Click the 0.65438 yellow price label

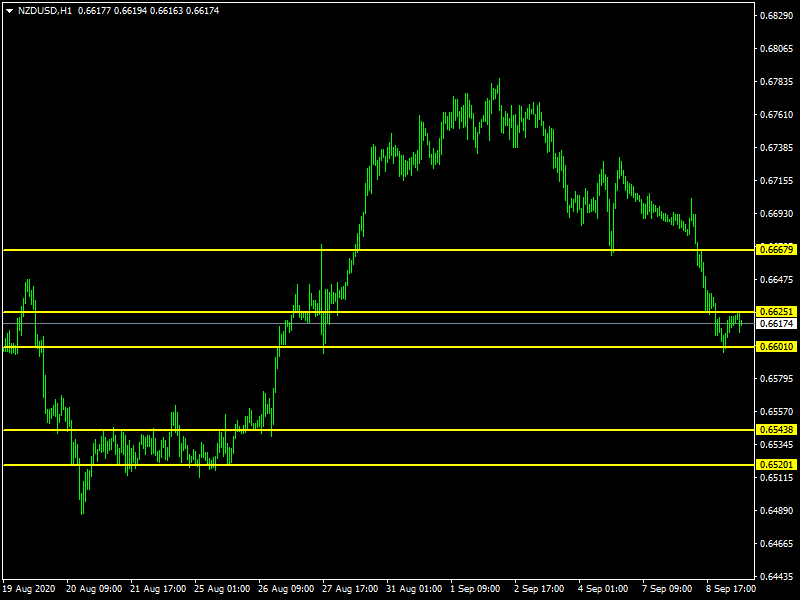click(777, 430)
